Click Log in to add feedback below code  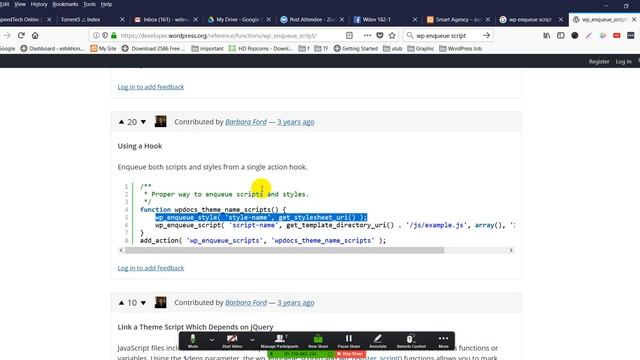pos(151,268)
